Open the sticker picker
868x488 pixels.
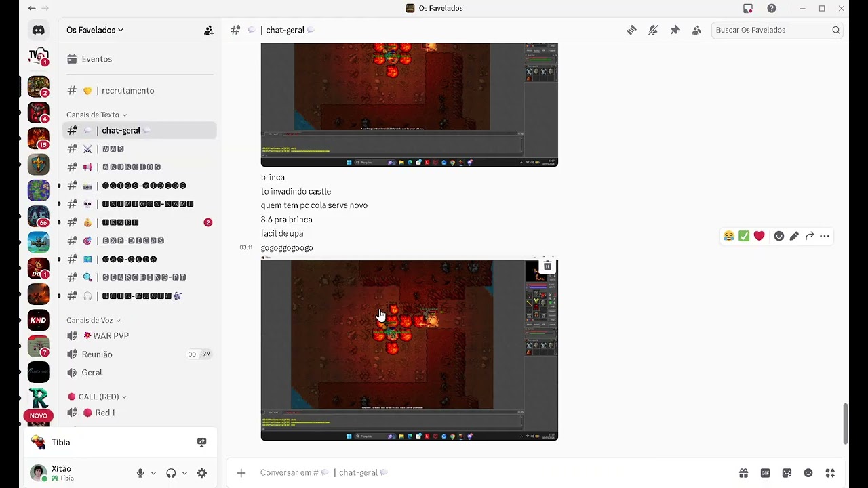click(787, 473)
